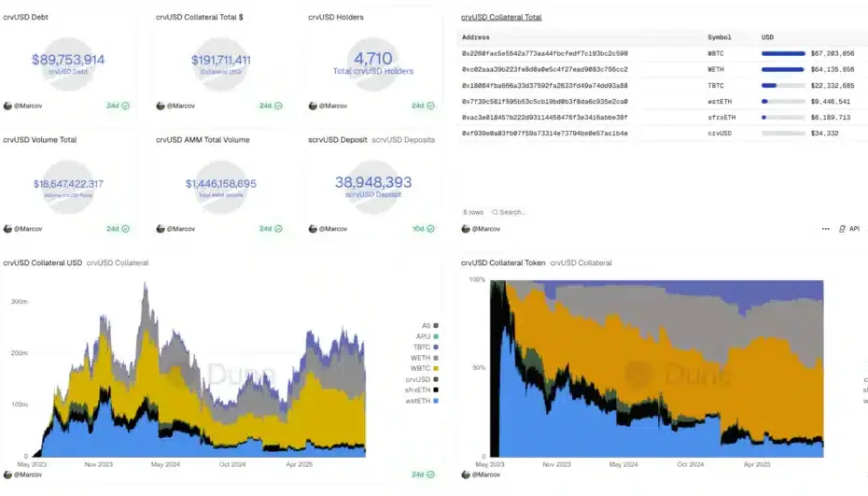The height and width of the screenshot is (496, 868).
Task: Click the 24d refresh checkmark on crvUSD Debt
Action: (125, 106)
